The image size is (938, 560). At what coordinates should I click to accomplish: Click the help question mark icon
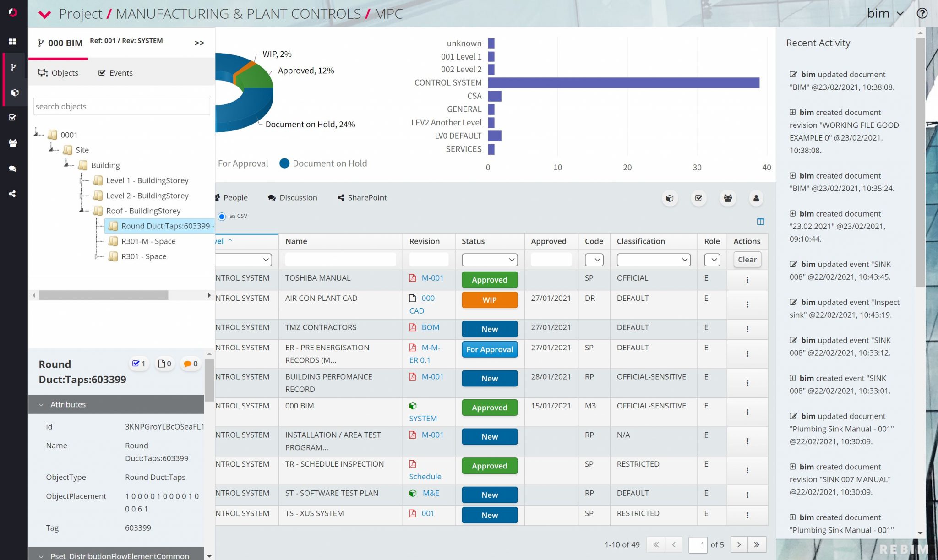pos(922,13)
